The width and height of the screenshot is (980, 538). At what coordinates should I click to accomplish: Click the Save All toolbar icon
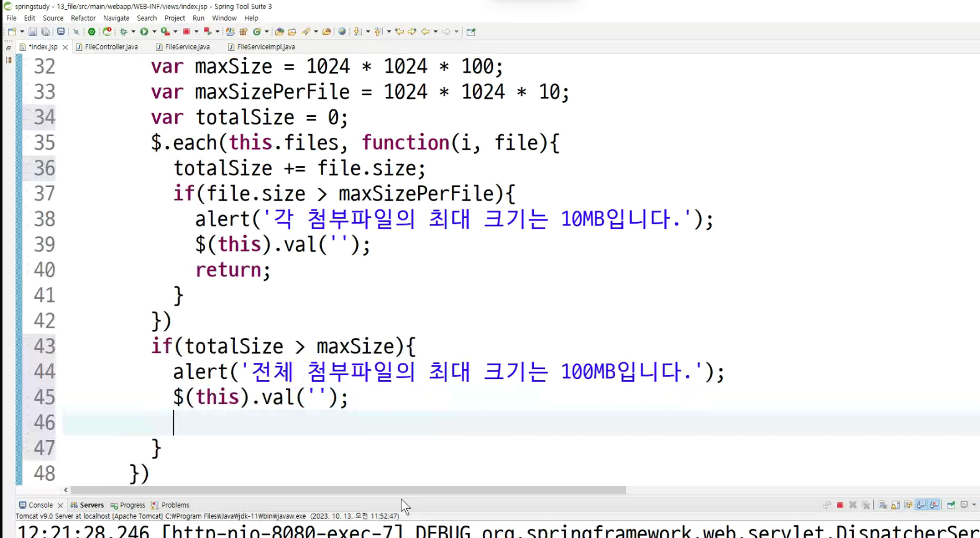[x=45, y=32]
